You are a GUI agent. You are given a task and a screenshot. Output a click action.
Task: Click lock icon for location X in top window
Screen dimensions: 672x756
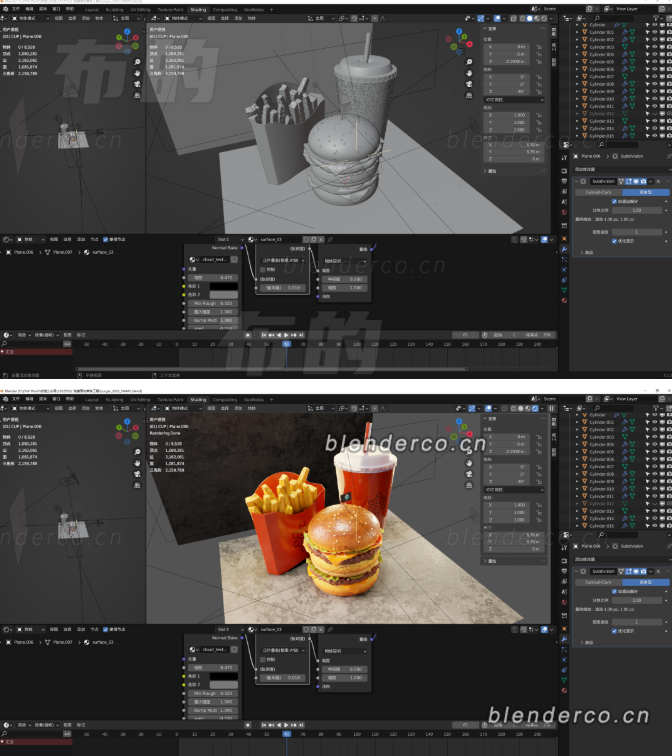tap(538, 47)
